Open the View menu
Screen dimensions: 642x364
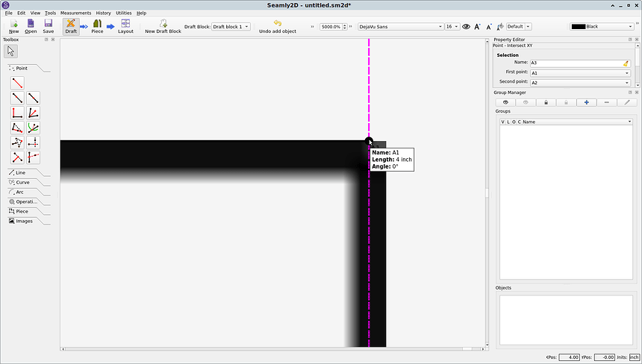click(35, 13)
